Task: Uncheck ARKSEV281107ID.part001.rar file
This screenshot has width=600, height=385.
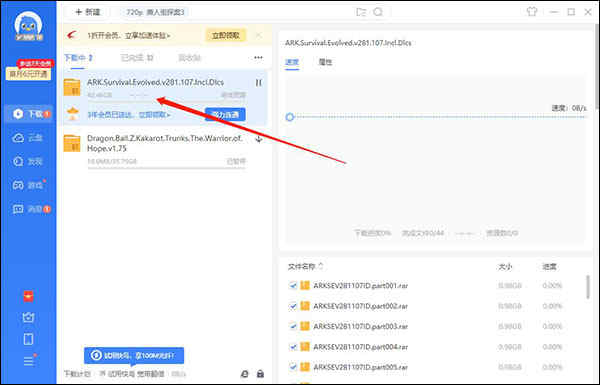Action: tap(293, 285)
